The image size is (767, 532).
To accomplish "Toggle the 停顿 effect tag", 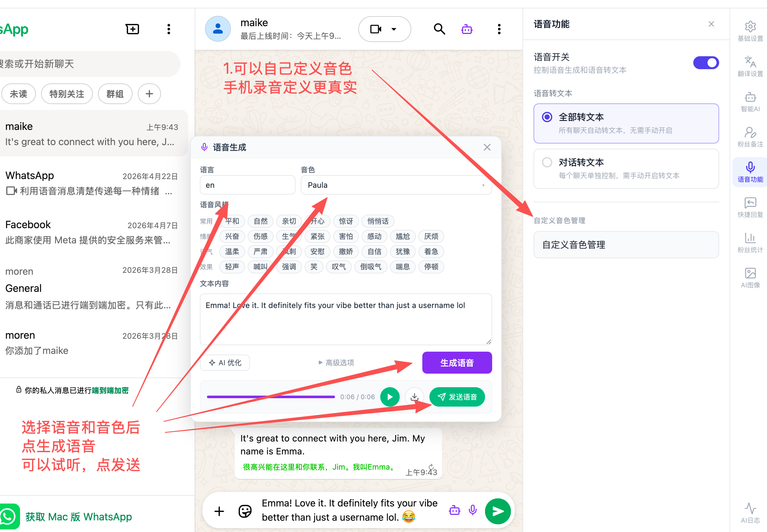I will tap(431, 267).
